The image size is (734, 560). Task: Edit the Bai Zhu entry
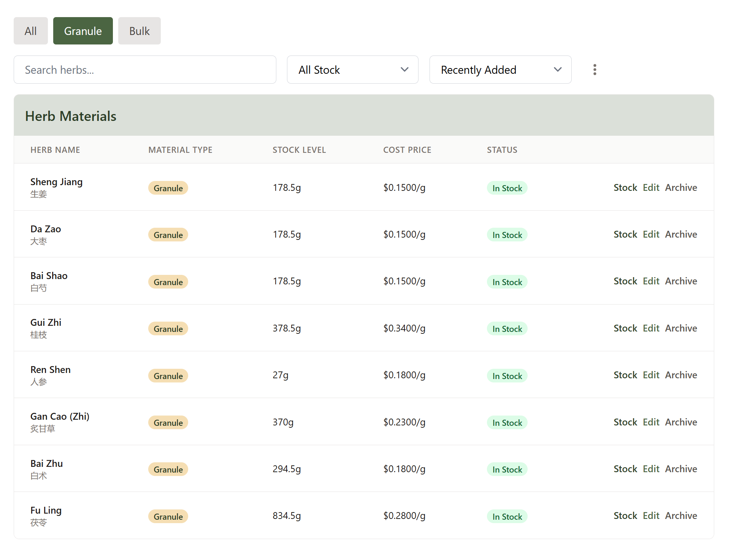651,469
